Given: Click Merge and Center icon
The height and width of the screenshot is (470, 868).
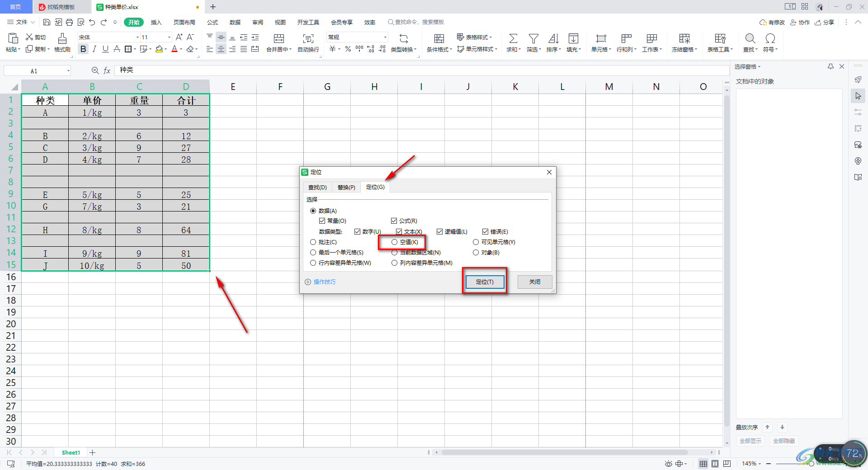Looking at the screenshot, I should [279, 38].
